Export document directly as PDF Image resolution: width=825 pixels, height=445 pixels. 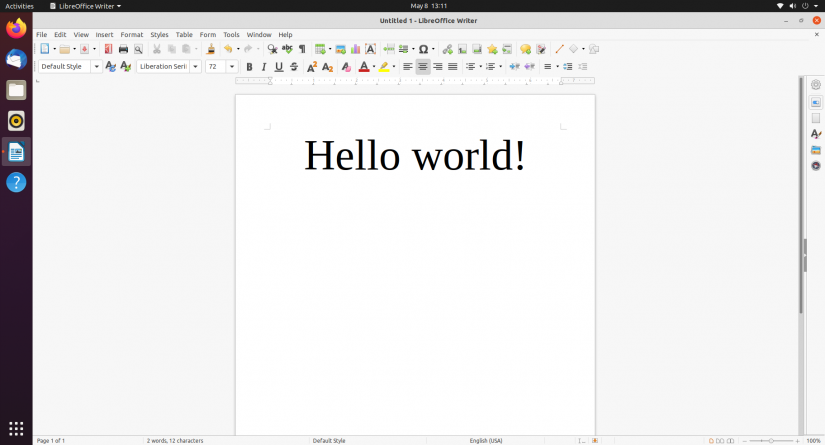(108, 49)
